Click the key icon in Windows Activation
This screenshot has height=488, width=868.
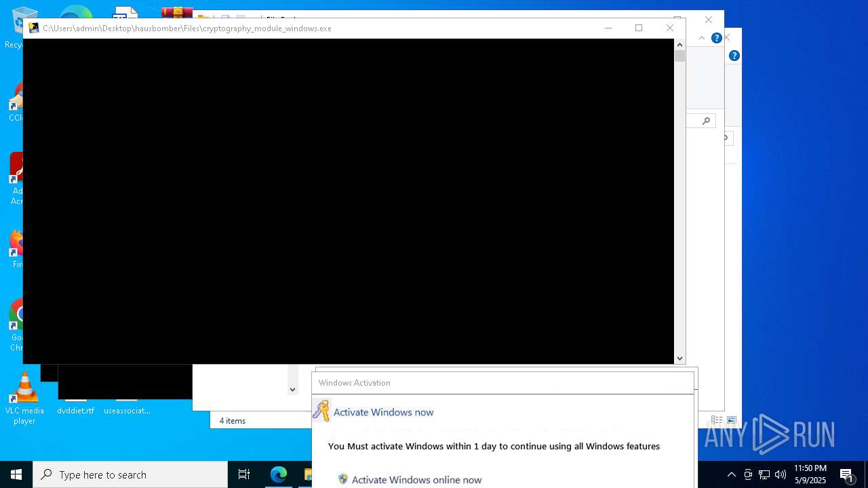click(x=321, y=411)
